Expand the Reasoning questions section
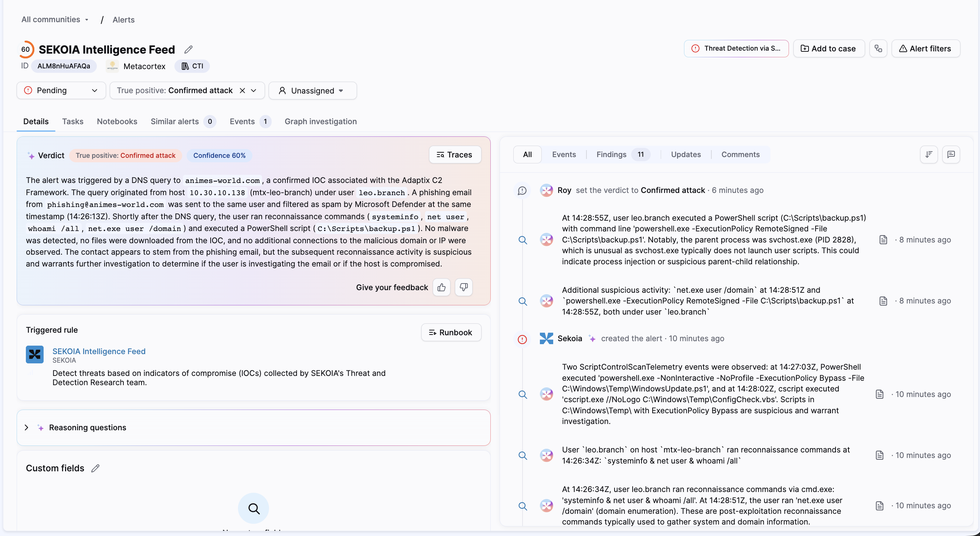 (27, 427)
